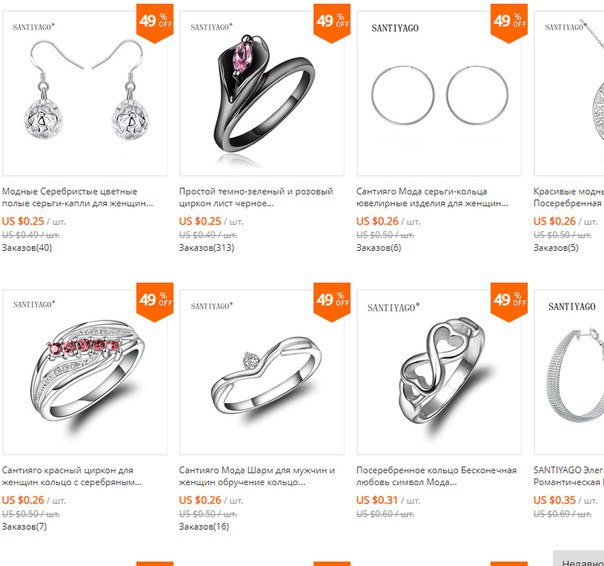The height and width of the screenshot is (566, 604).
Task: Open the black ring with pink zircon image
Action: [262, 93]
